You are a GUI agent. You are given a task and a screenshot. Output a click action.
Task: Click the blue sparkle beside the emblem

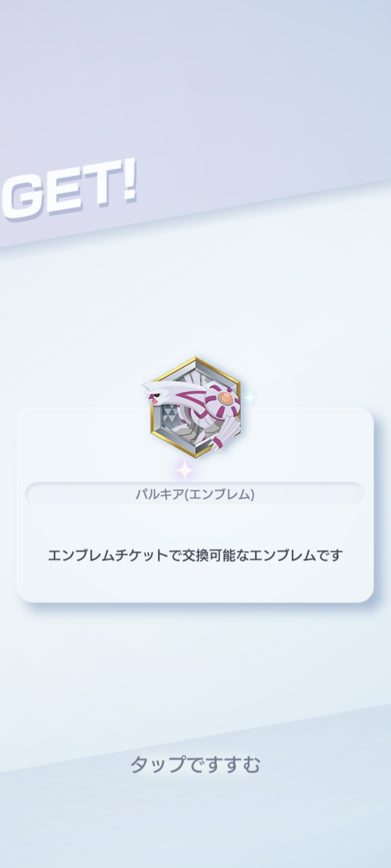[x=249, y=397]
